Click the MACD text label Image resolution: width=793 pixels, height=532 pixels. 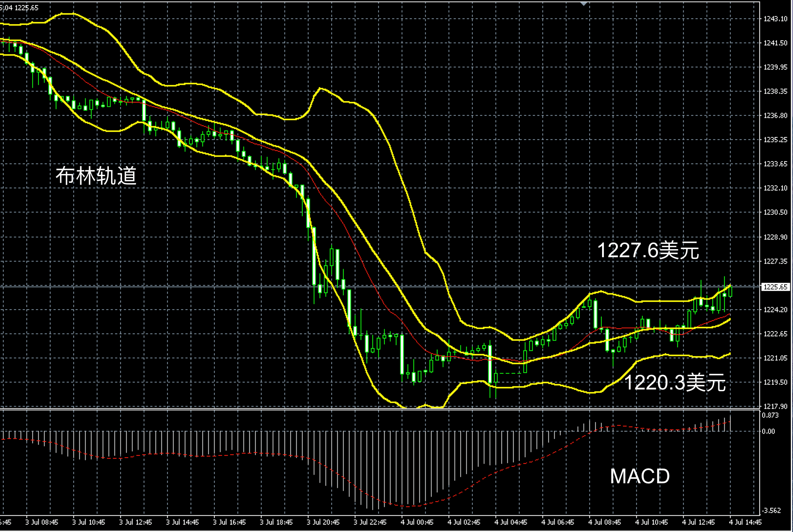[640, 476]
